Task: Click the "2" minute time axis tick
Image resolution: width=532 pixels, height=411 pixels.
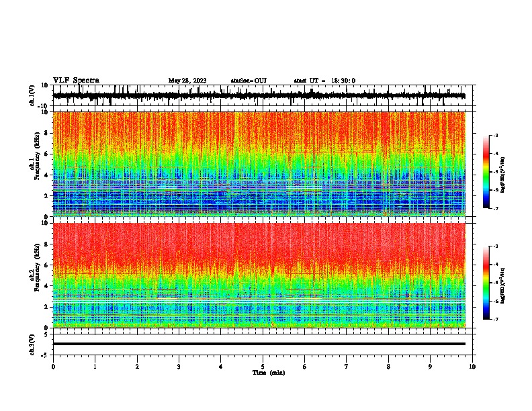Action: [x=137, y=367]
